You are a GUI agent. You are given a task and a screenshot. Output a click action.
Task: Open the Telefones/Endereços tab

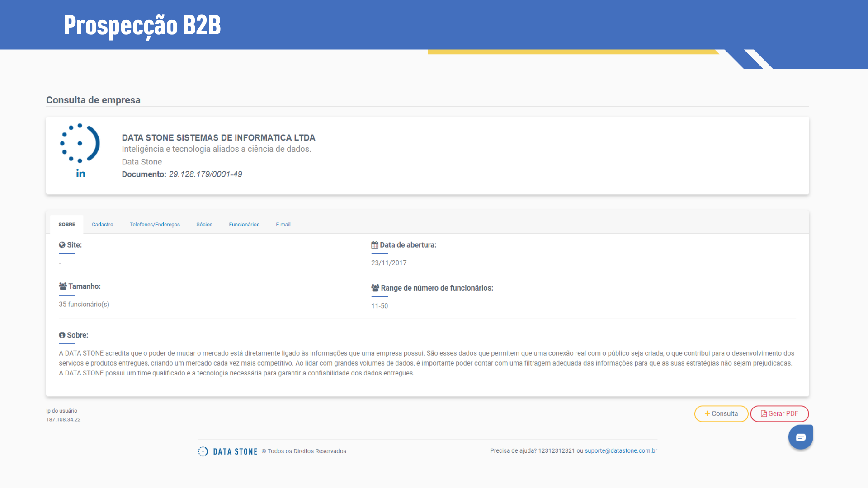click(155, 225)
